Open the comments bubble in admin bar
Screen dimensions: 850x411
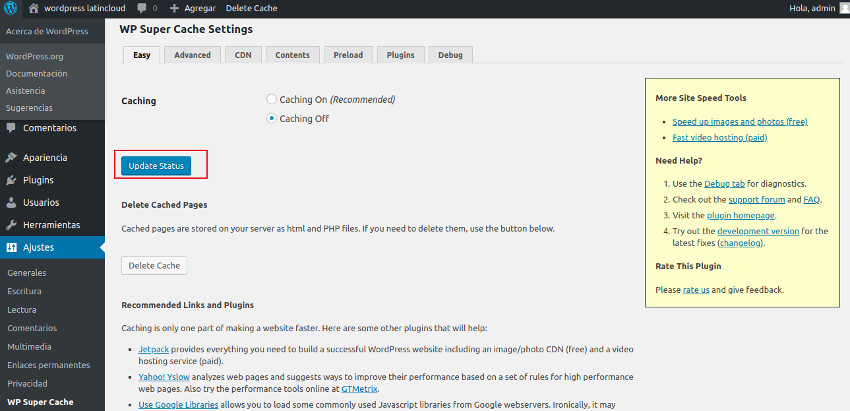pos(141,8)
